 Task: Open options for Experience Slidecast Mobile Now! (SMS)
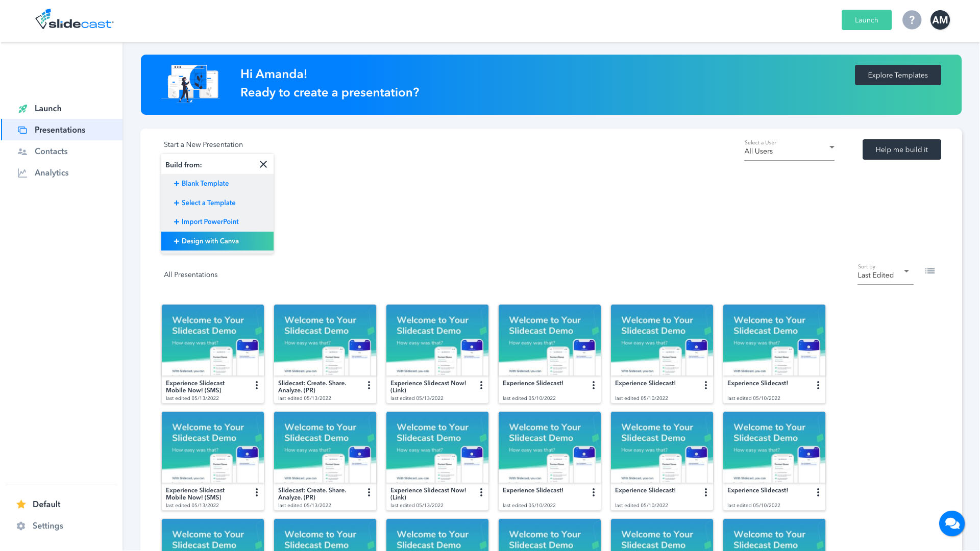pos(257,385)
